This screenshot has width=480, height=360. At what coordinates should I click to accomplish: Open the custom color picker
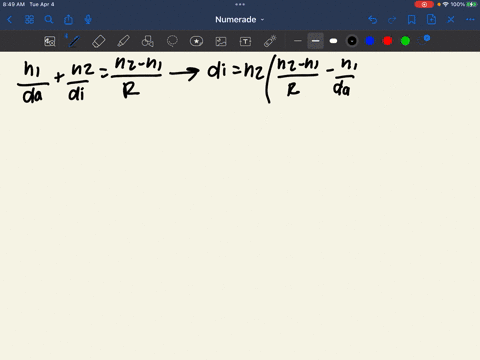(424, 40)
